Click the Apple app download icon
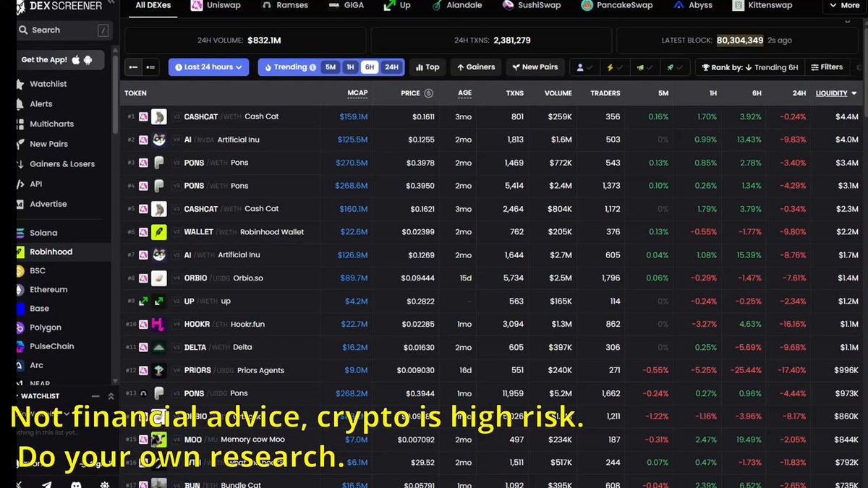This screenshot has height=488, width=868. [76, 59]
